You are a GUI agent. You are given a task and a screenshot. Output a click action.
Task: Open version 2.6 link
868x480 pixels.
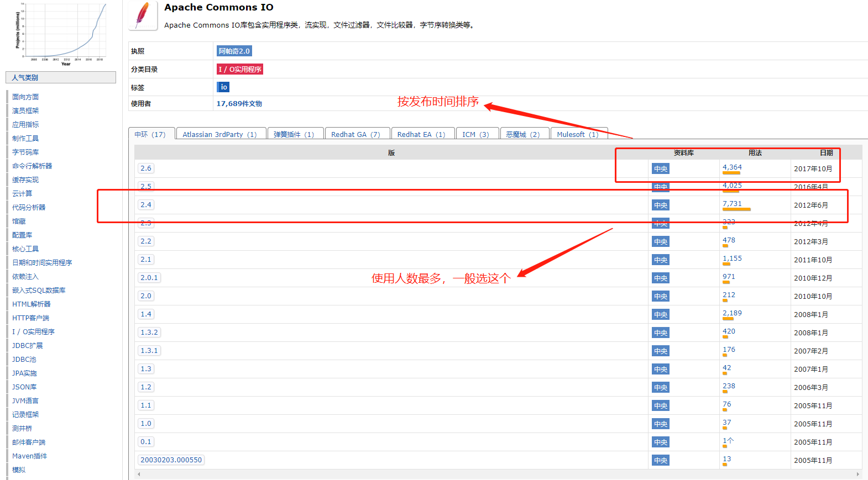coord(146,168)
